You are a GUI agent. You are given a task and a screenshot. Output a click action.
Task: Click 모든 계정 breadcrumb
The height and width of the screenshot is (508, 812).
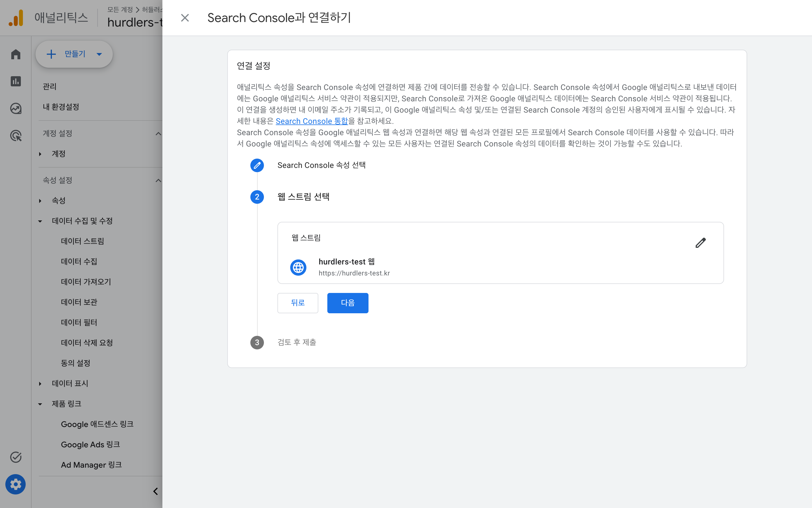(120, 9)
